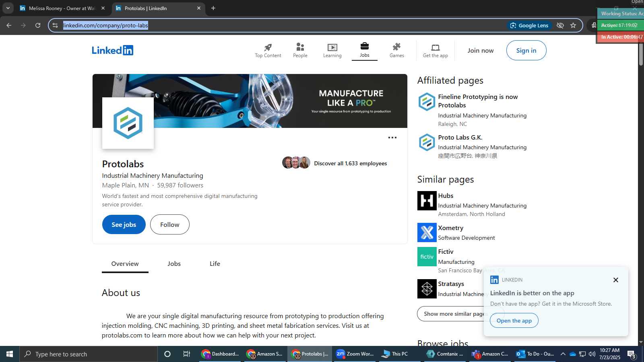Select the Life tab
Image resolution: width=644 pixels, height=362 pixels.
(215, 264)
